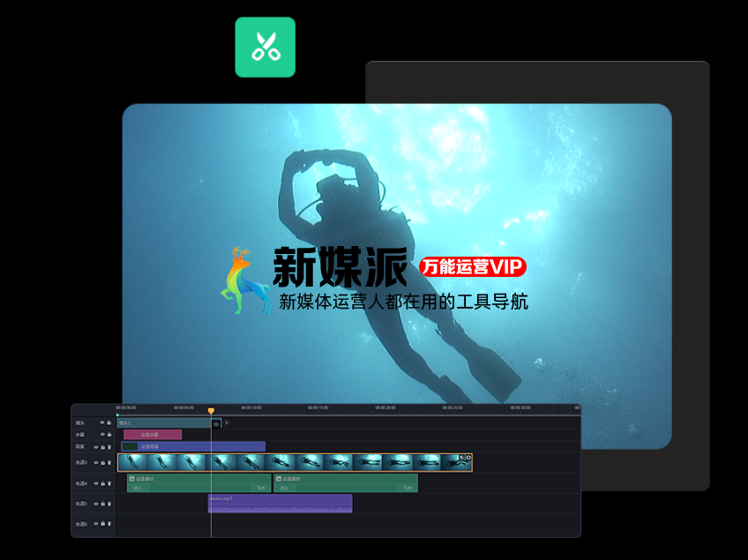This screenshot has height=560, width=748.
Task: Click the trash icon on 轨道3
Action: (109, 463)
